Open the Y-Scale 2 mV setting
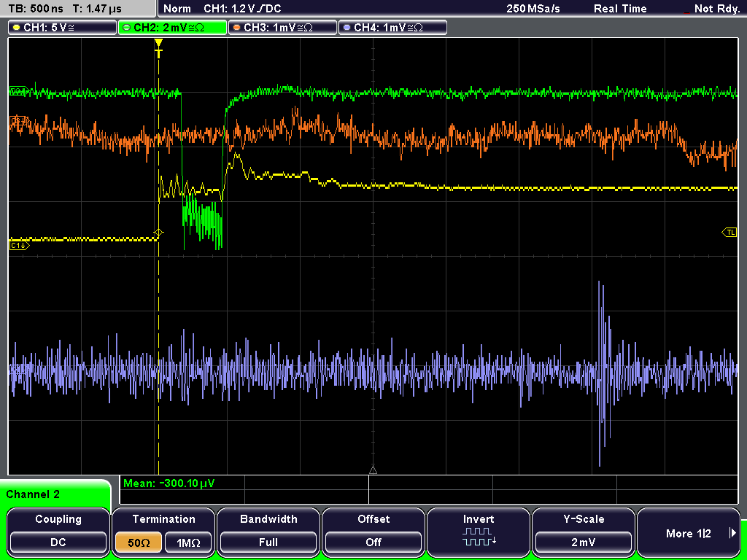The image size is (747, 560). click(584, 542)
